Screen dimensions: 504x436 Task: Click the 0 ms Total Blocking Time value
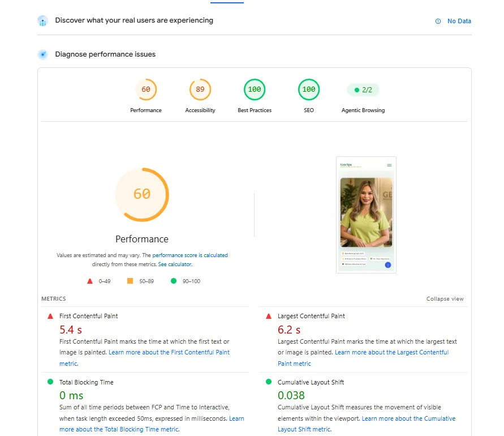click(71, 395)
